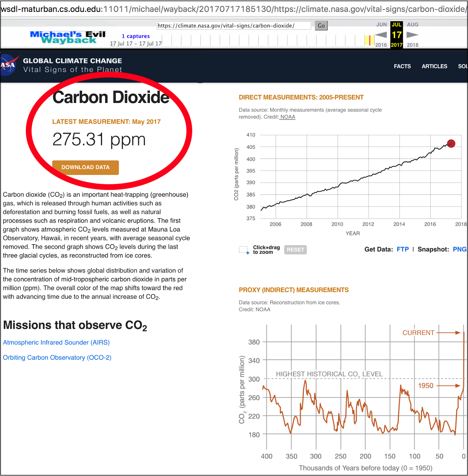Screen dimensions: 468x476
Task: Open the ARTICLES menu
Action: (434, 66)
